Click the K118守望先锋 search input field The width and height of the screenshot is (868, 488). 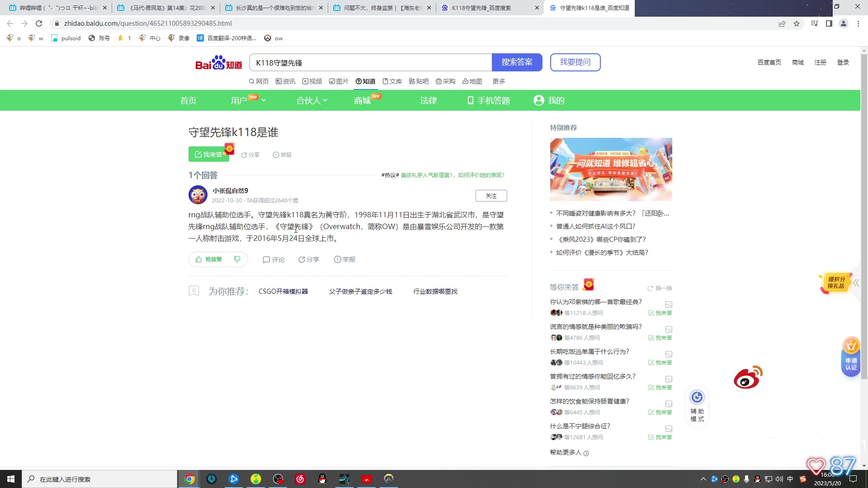[371, 62]
